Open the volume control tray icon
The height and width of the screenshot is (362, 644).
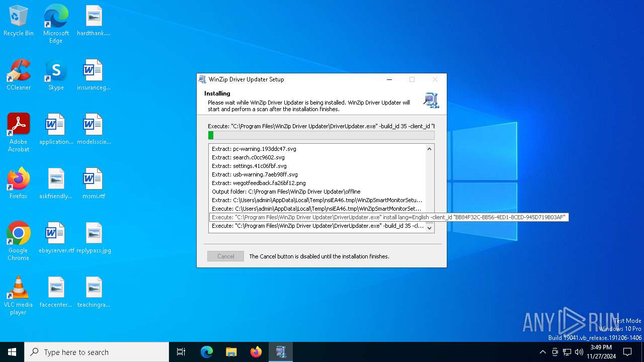(x=579, y=352)
